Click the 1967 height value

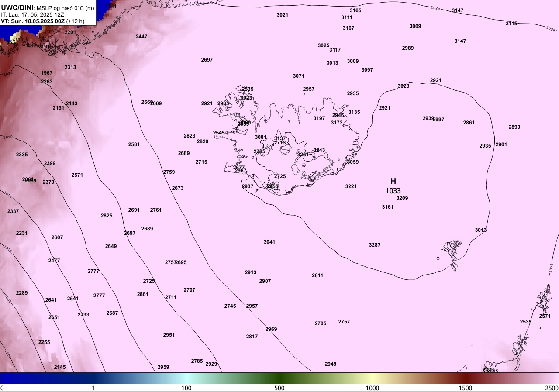47,73
